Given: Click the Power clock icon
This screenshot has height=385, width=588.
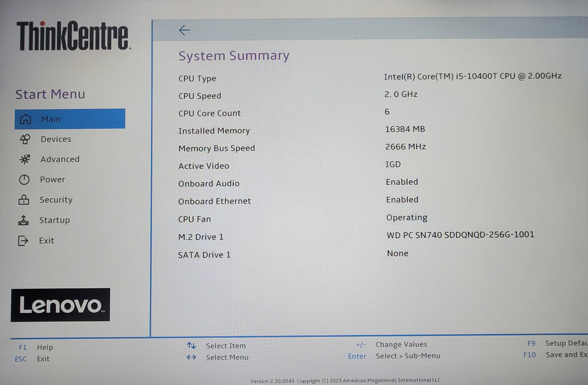Looking at the screenshot, I should pyautogui.click(x=24, y=179).
